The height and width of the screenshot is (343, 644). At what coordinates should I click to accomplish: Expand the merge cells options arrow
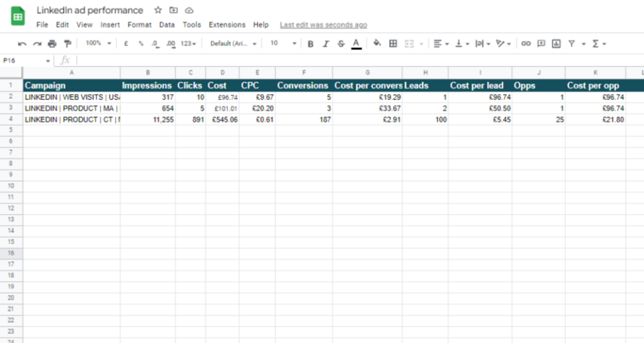421,44
